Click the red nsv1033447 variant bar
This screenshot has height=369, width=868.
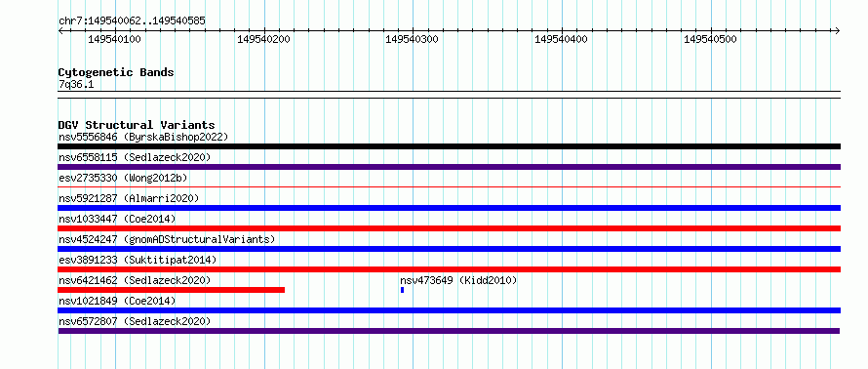click(x=449, y=228)
